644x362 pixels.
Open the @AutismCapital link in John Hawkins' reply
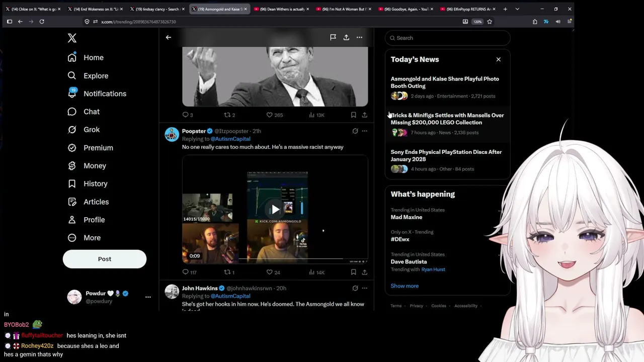point(230,296)
